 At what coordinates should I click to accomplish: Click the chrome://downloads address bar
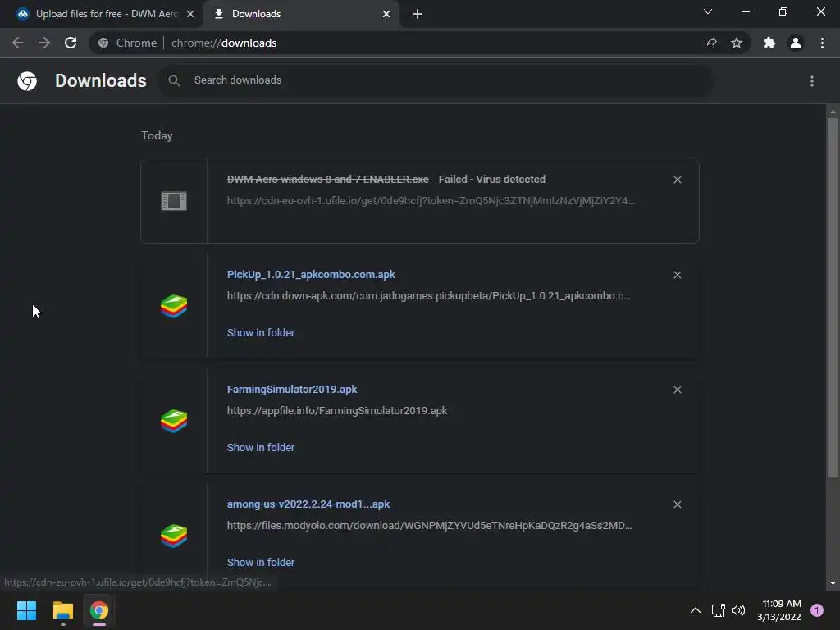click(396, 43)
